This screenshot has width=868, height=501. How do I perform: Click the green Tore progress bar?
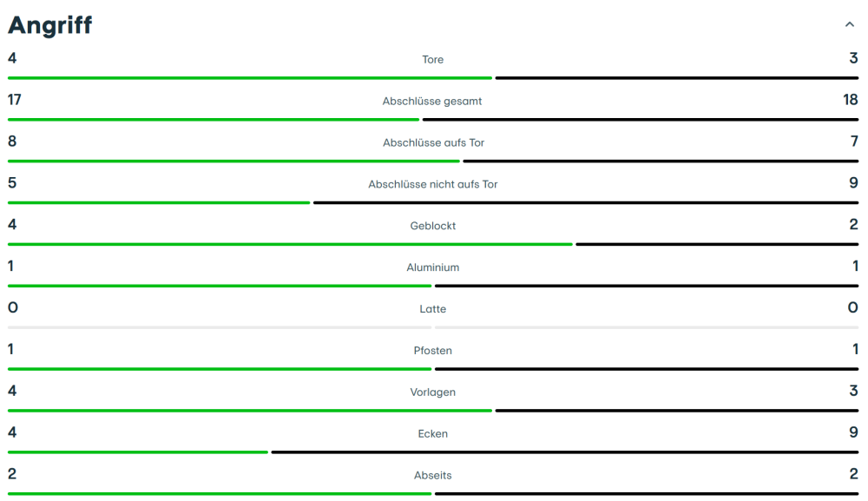pos(250,78)
